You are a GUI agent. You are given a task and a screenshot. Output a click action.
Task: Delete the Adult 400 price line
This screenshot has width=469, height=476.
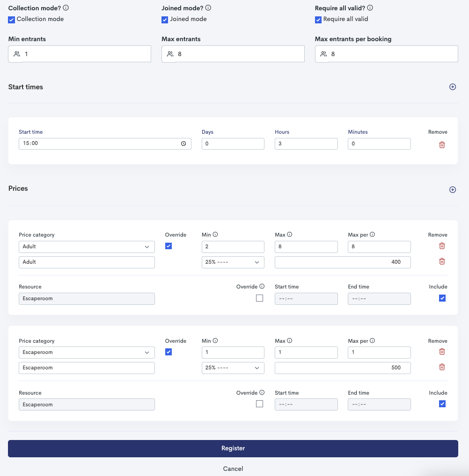(442, 261)
